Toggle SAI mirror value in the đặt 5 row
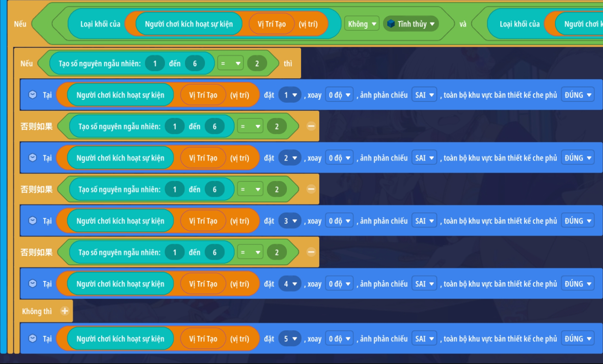The width and height of the screenshot is (603, 364). click(424, 338)
